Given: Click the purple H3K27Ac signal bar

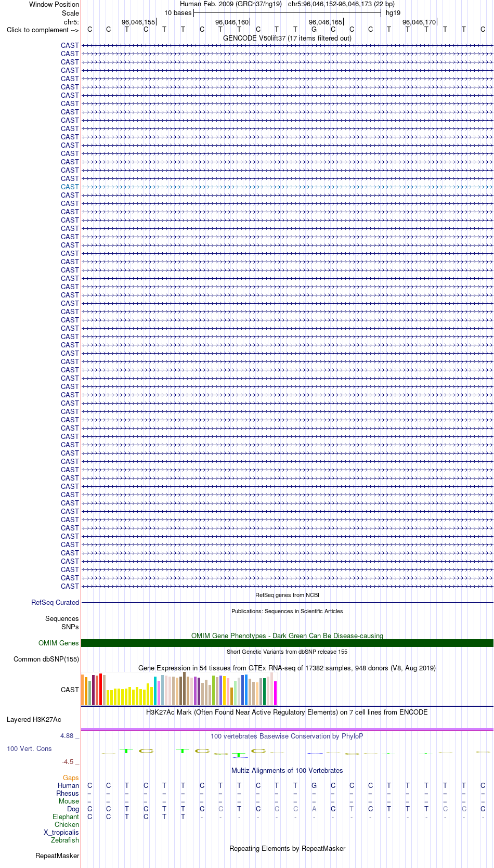Looking at the screenshot, I should coord(287,730).
